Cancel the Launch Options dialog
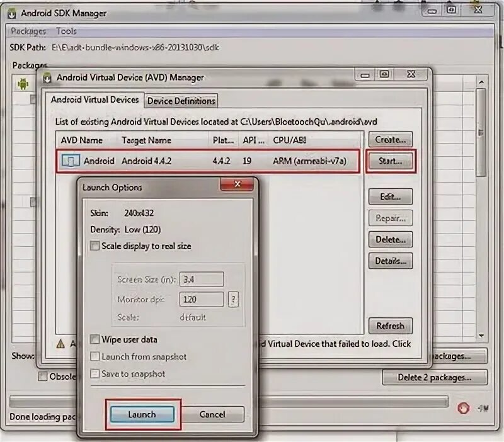This screenshot has width=504, height=442. click(212, 414)
